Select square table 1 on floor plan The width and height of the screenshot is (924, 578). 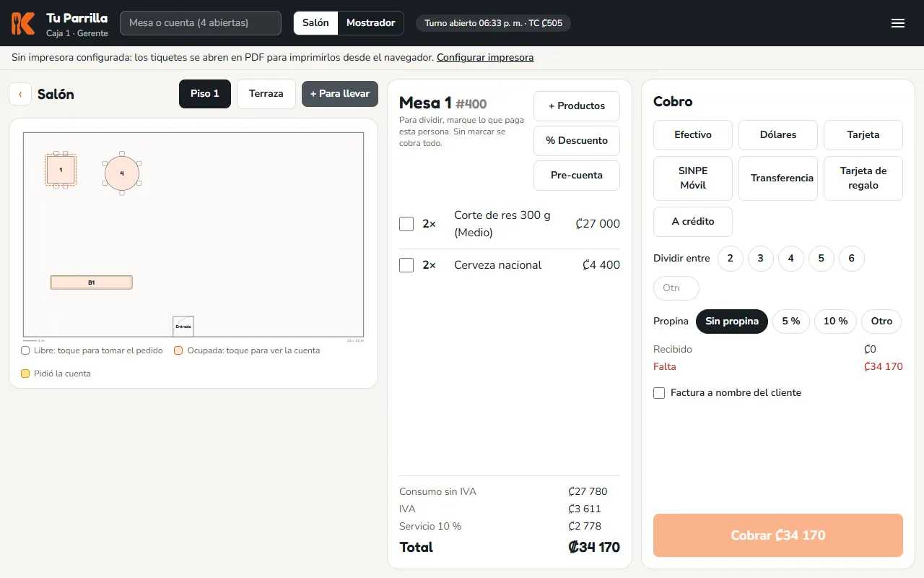coord(61,171)
